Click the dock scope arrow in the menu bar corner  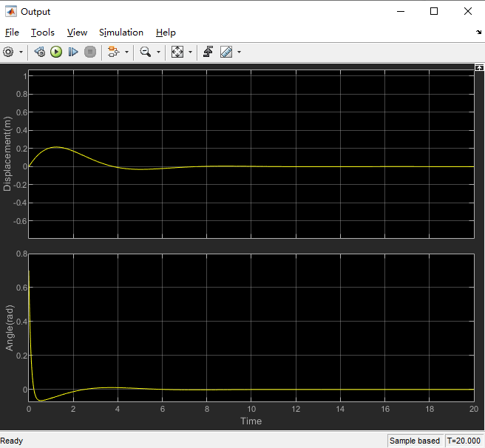(x=478, y=33)
